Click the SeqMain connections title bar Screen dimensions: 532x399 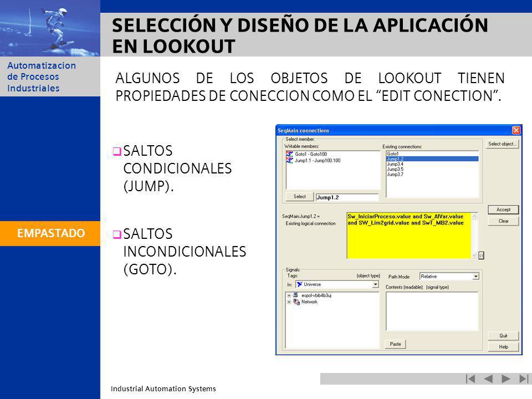pyautogui.click(x=393, y=130)
